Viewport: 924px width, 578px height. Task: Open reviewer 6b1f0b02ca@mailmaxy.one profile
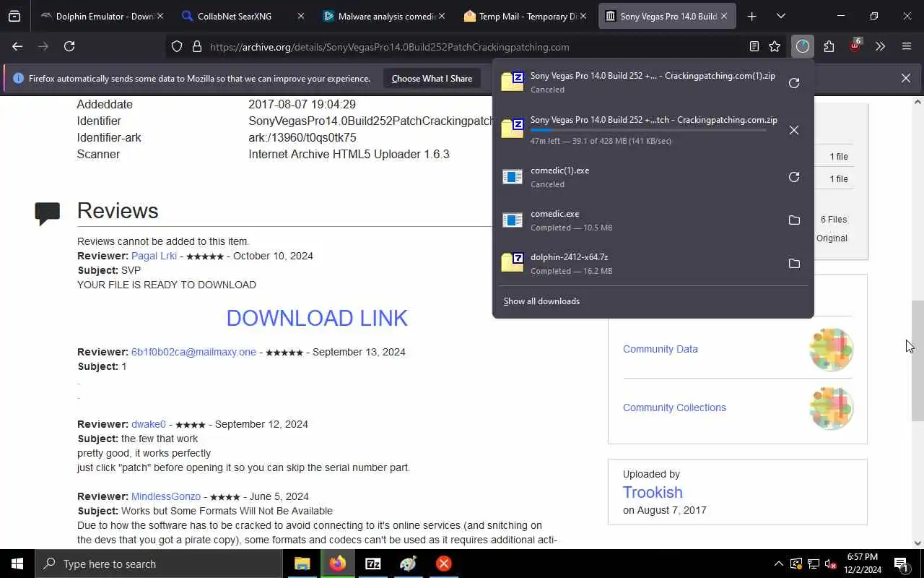[x=193, y=352]
